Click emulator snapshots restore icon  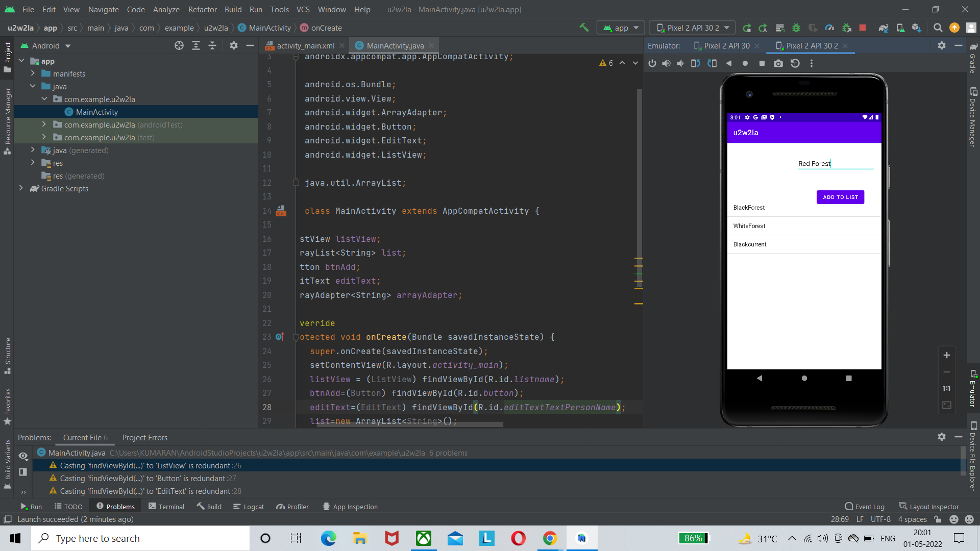coord(795,63)
